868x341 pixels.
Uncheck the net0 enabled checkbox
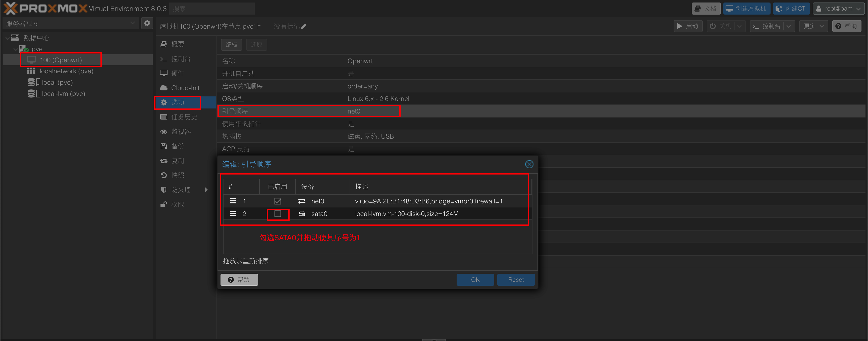[x=278, y=201]
